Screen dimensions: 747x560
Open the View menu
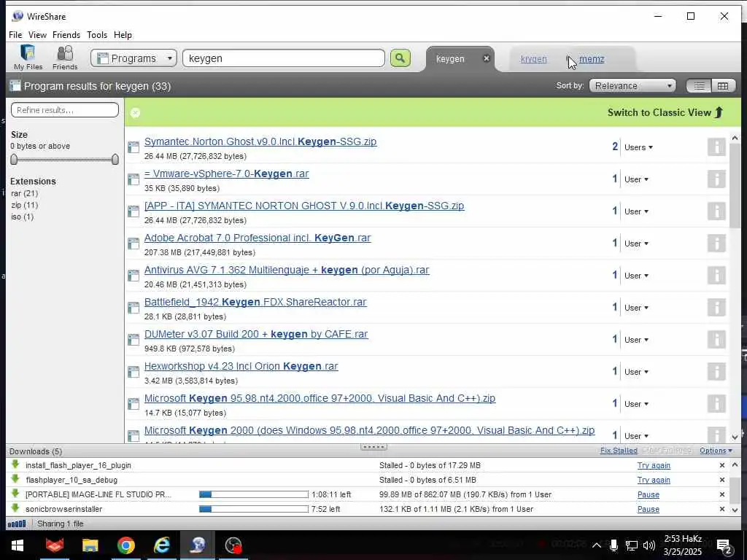point(37,35)
